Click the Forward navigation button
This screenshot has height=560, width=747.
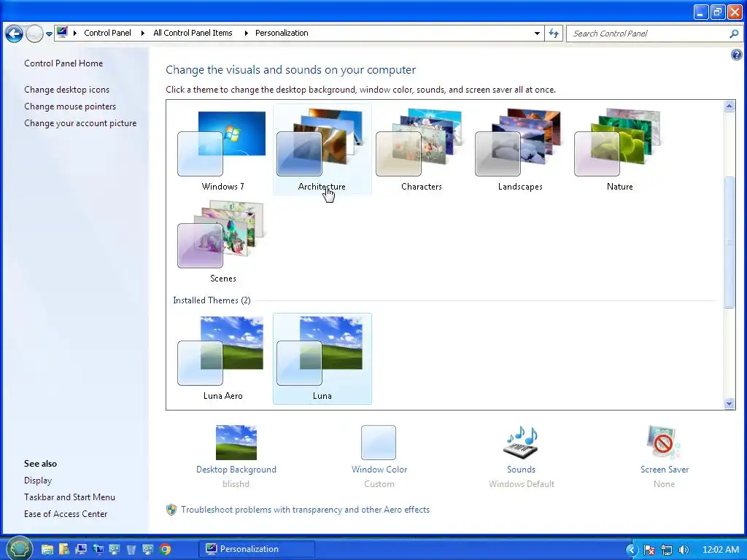(x=34, y=34)
